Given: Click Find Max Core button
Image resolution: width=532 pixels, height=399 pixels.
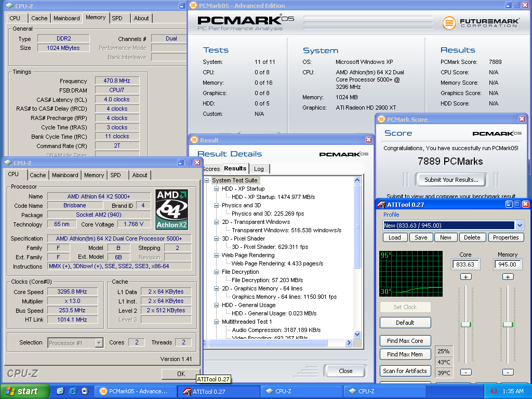Looking at the screenshot, I should [405, 341].
